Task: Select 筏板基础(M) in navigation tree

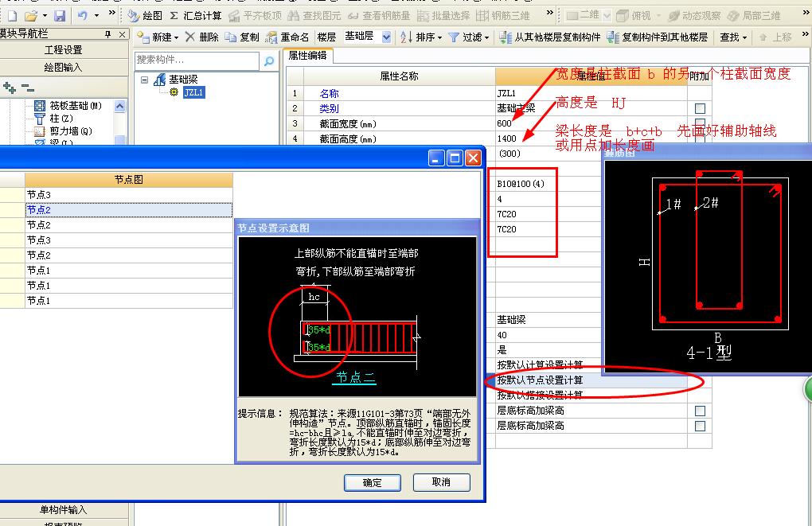Action: (68, 106)
